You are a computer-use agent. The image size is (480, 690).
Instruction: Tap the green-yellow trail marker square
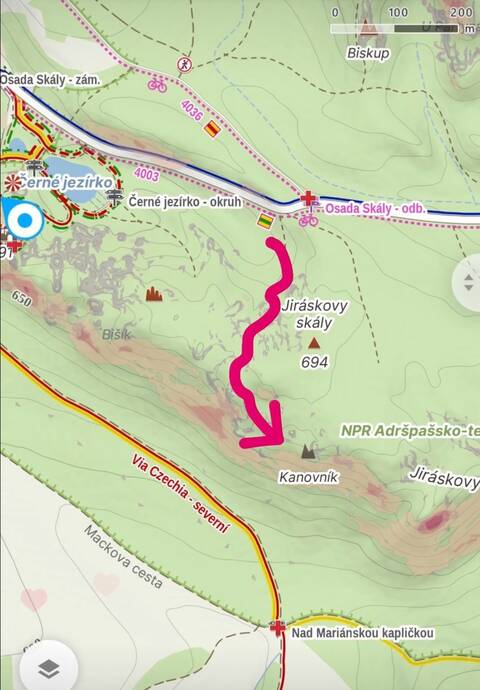tap(265, 220)
